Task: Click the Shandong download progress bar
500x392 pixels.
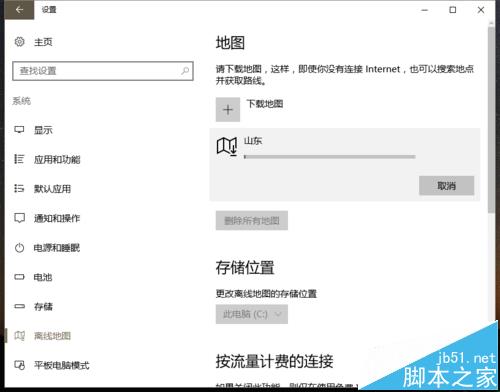Action: click(x=330, y=157)
